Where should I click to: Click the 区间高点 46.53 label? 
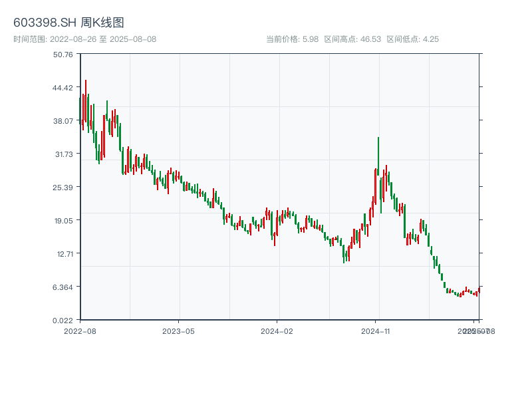point(352,39)
